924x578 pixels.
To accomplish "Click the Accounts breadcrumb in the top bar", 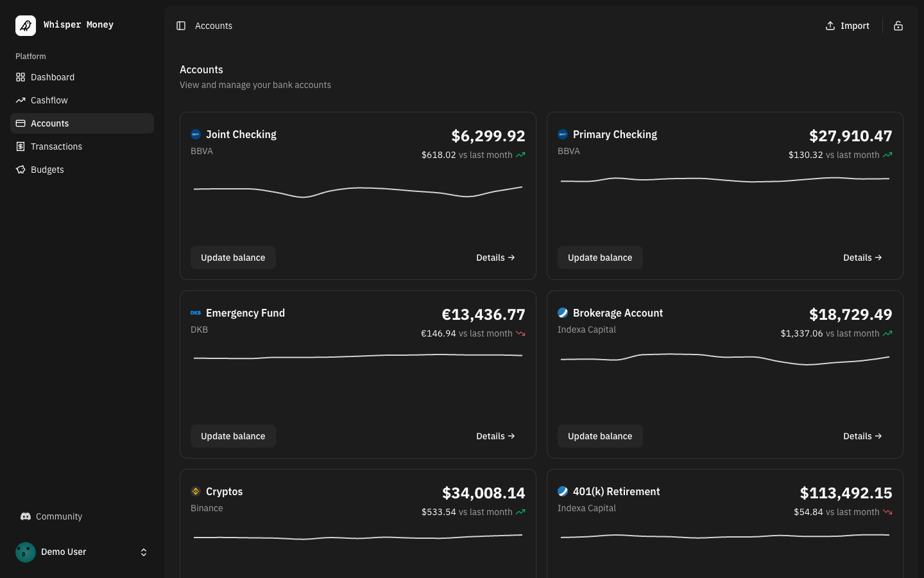I will click(x=214, y=26).
